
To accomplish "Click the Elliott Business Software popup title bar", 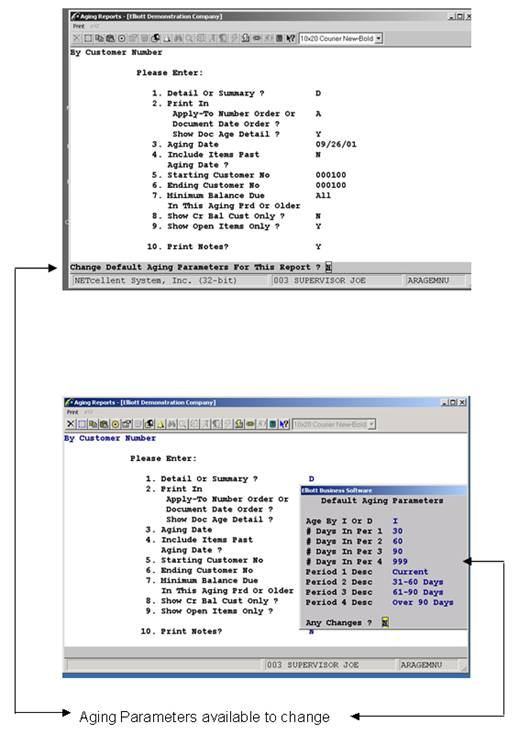I will coord(383,490).
